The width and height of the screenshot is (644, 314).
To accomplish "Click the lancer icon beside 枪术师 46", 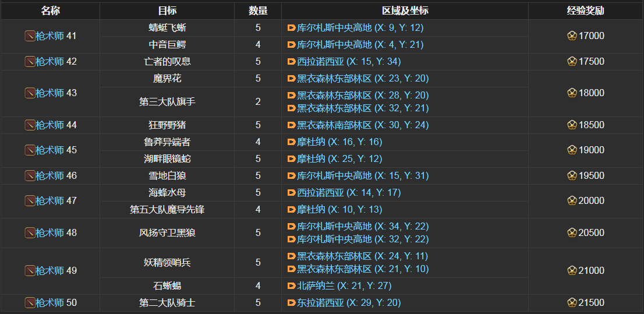I will [x=30, y=176].
